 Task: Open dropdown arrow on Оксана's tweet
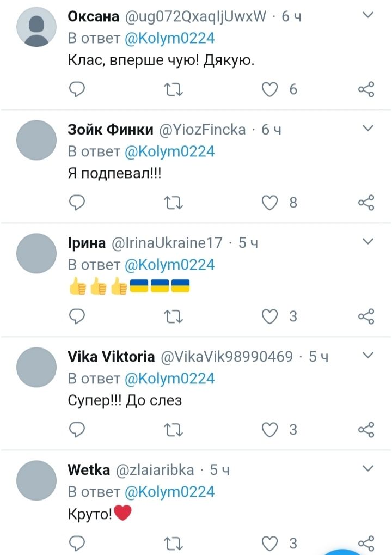click(x=368, y=16)
